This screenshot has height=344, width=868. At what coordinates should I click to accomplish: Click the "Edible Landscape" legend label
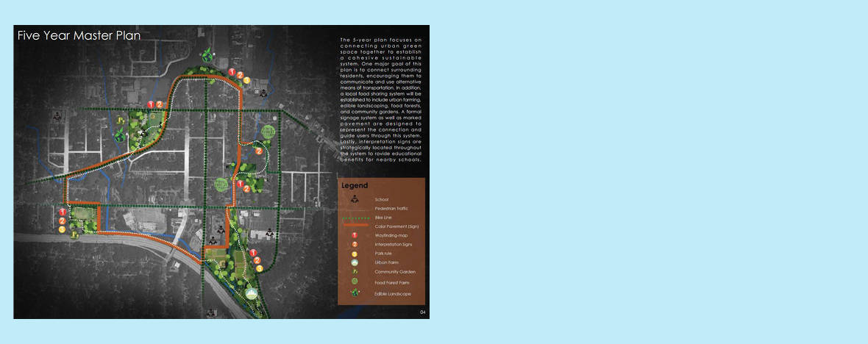[391, 294]
